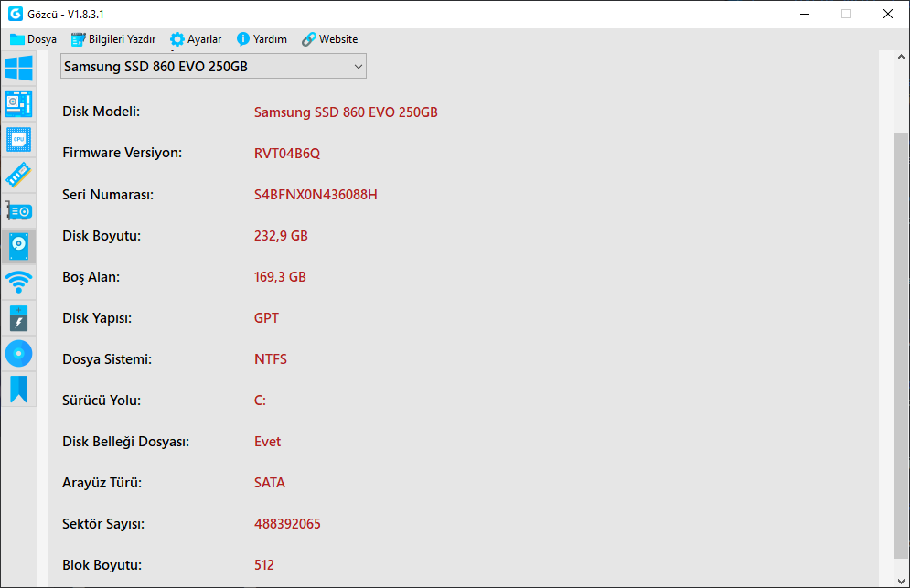This screenshot has height=588, width=910.
Task: Open the battery info sidebar icon
Action: coord(18,318)
